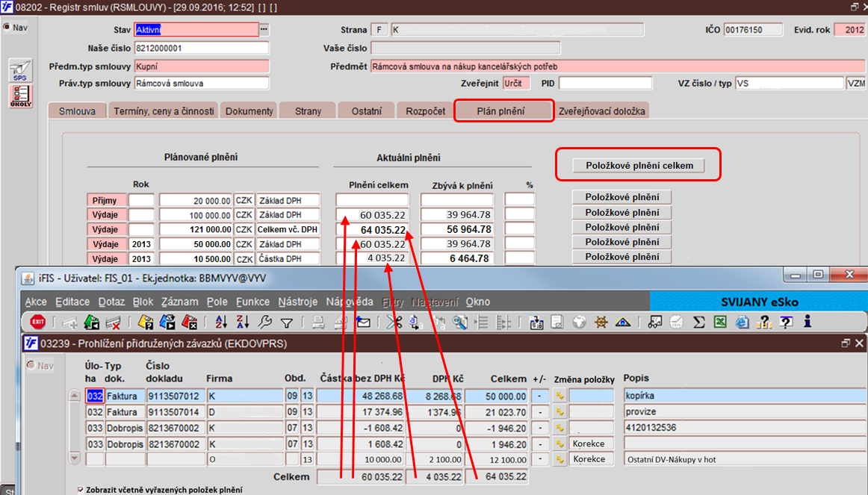
Task: Click the red EXIT icon in toolbar
Action: pyautogui.click(x=37, y=322)
